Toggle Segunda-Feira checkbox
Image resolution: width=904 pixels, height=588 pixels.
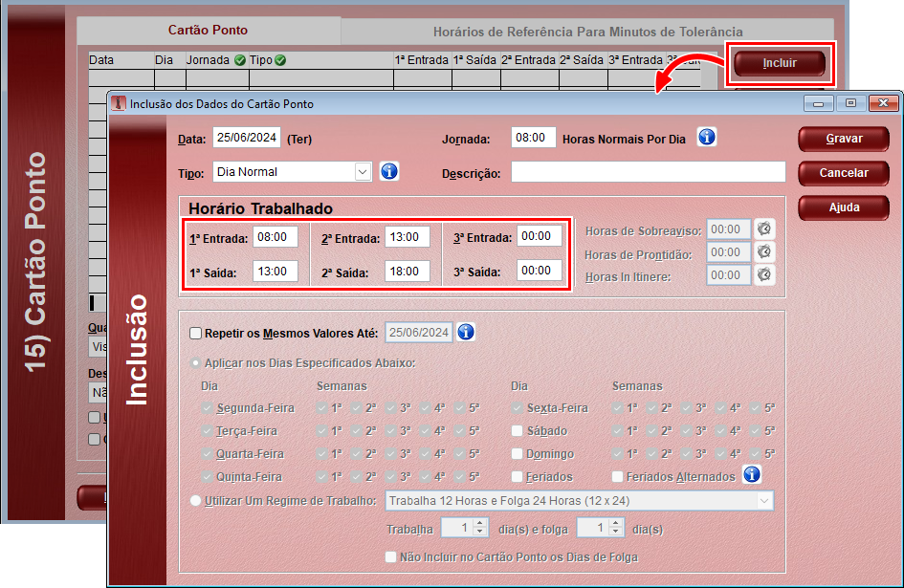tap(207, 407)
